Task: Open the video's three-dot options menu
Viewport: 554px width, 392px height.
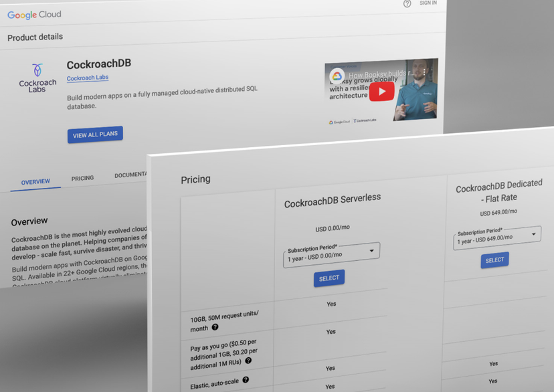Action: coord(424,72)
